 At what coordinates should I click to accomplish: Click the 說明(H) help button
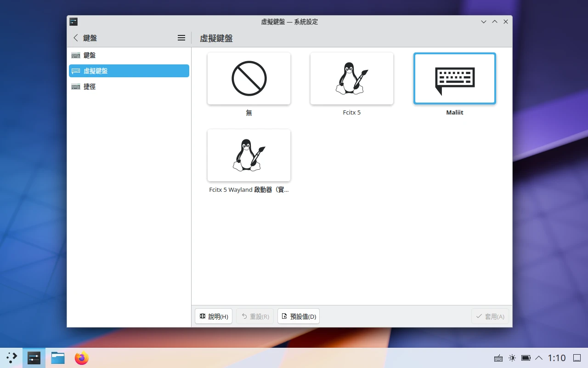pos(214,316)
